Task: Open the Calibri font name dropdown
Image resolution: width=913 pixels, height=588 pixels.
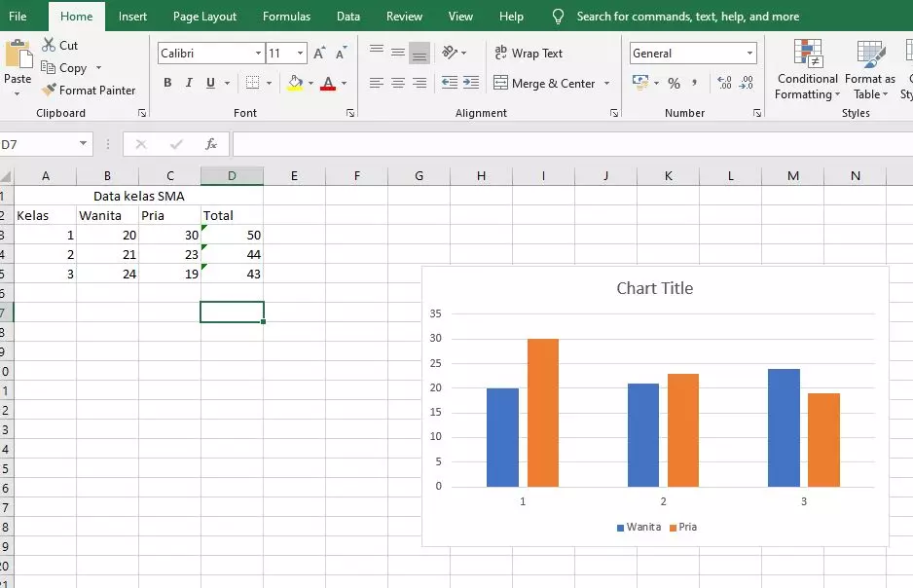Action: coord(257,52)
